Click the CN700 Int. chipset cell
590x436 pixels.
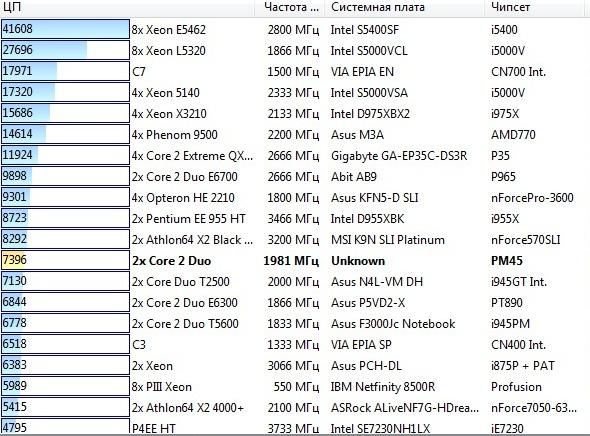click(x=518, y=71)
